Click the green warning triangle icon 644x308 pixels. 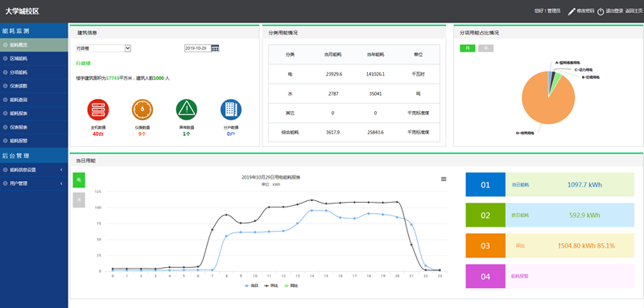(187, 109)
